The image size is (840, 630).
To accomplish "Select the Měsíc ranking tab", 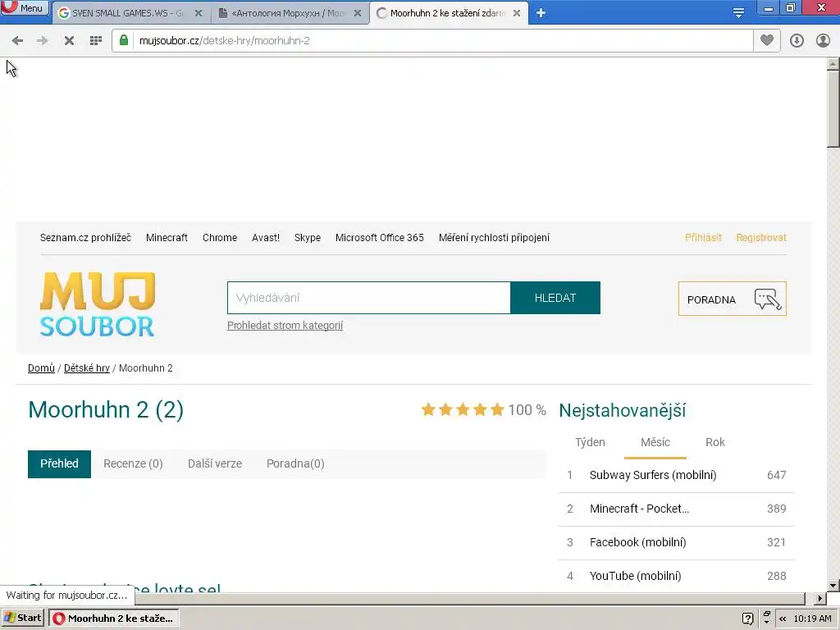I will click(655, 442).
